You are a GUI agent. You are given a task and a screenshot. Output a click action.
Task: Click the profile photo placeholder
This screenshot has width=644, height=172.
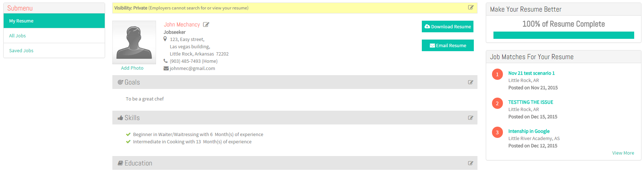[134, 42]
